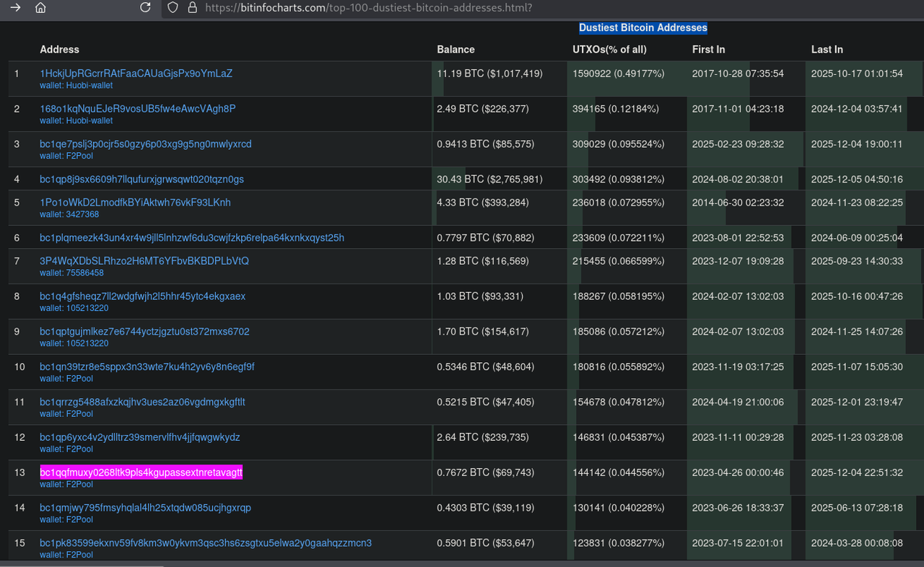Open Huobi-wallet link under rank 2
Image resolution: width=924 pixels, height=567 pixels.
[77, 120]
